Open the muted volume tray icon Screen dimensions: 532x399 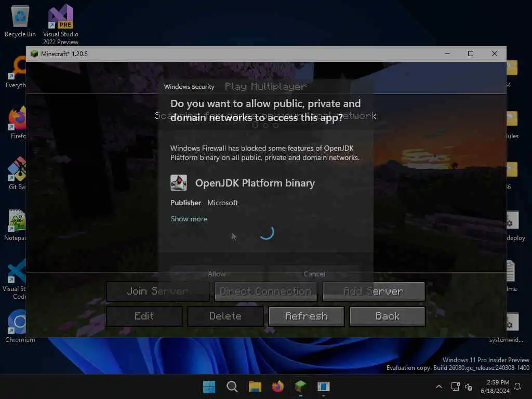(469, 387)
